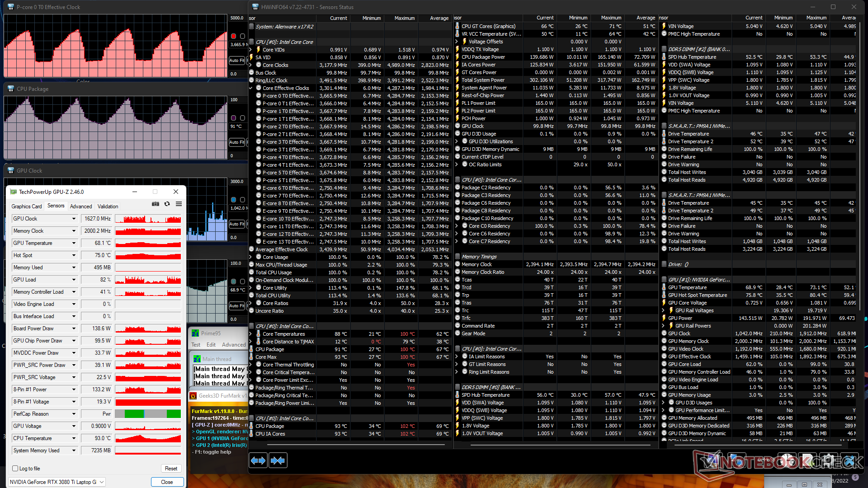Toggle the circle button next to the purple swatch
This screenshot has height=488, width=868.
242,118
